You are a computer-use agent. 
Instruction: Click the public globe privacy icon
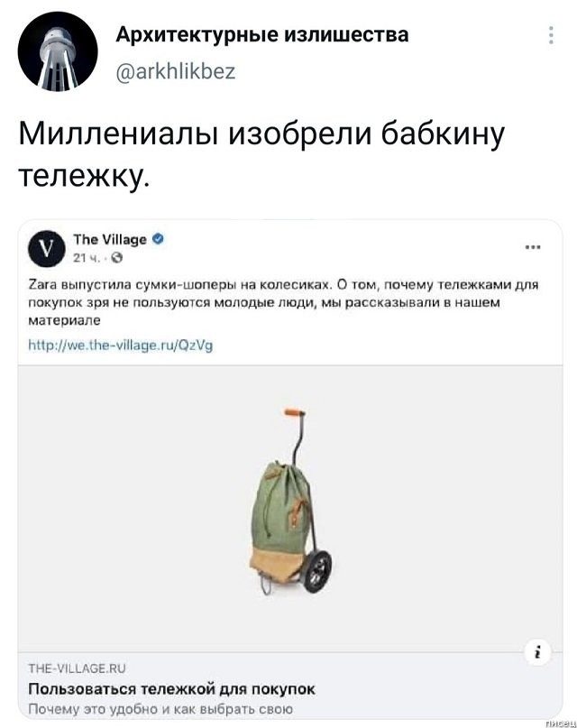(x=117, y=258)
